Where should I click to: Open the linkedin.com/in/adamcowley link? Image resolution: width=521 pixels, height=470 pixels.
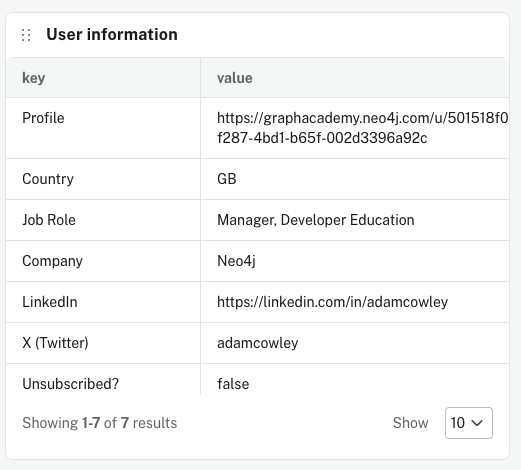click(x=332, y=302)
